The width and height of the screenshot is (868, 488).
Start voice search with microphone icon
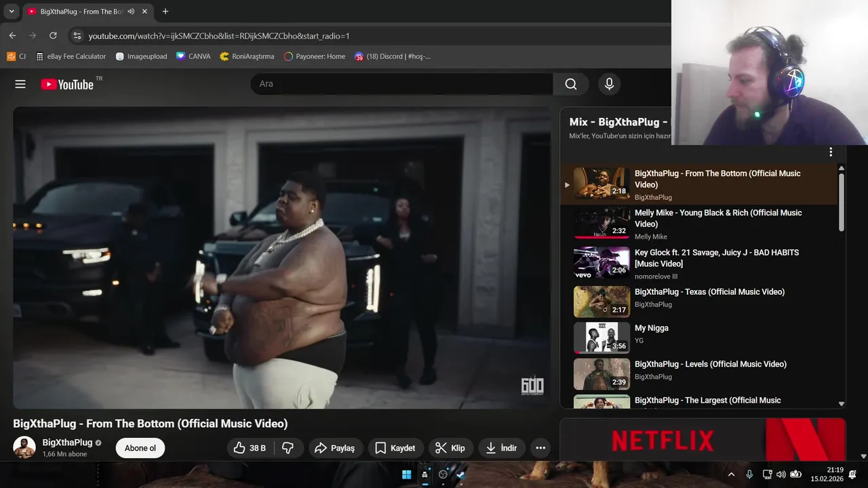[609, 84]
